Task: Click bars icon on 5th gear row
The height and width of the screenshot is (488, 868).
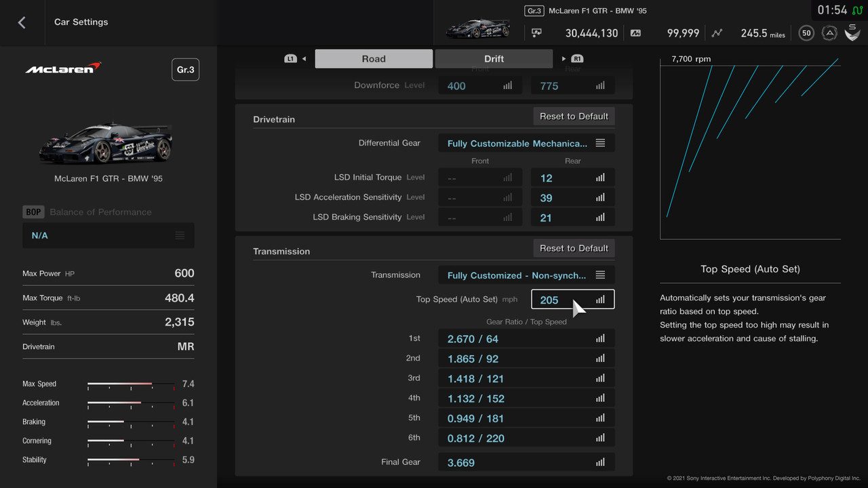Action: pos(600,418)
